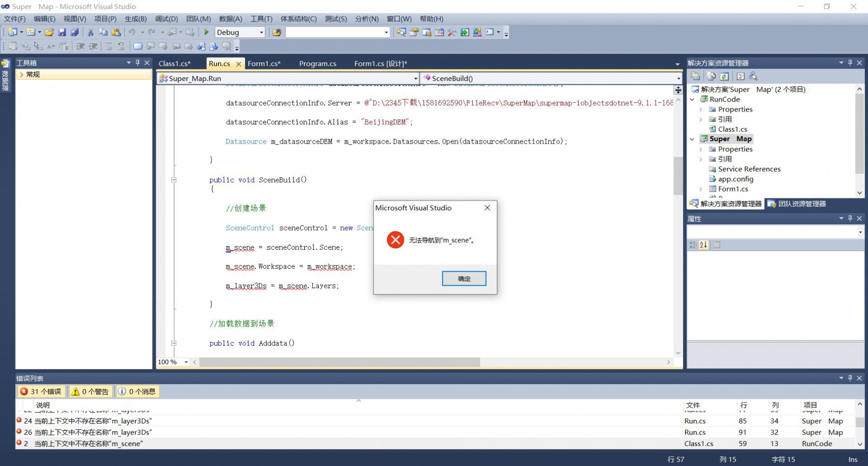Click the New Project toolbar icon
868x466 pixels.
tap(12, 32)
